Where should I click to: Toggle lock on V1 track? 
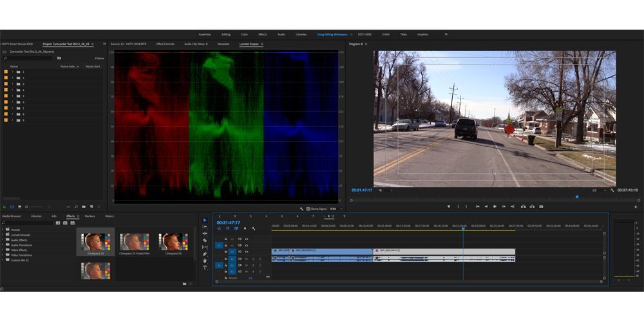pyautogui.click(x=225, y=252)
